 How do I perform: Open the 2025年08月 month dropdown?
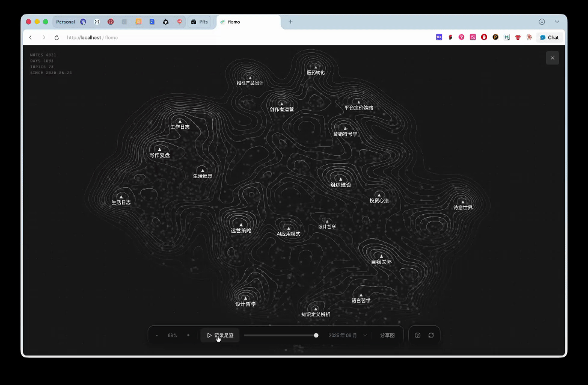(348, 336)
